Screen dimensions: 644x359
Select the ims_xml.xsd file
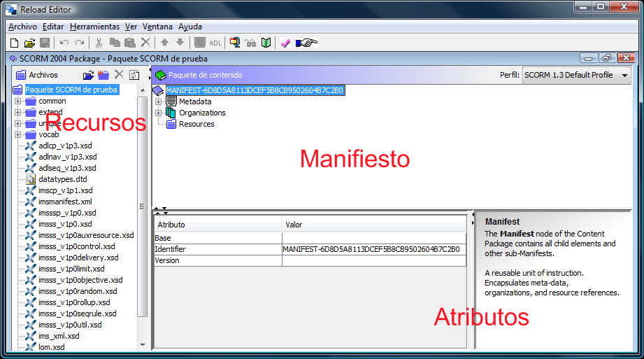(x=59, y=336)
